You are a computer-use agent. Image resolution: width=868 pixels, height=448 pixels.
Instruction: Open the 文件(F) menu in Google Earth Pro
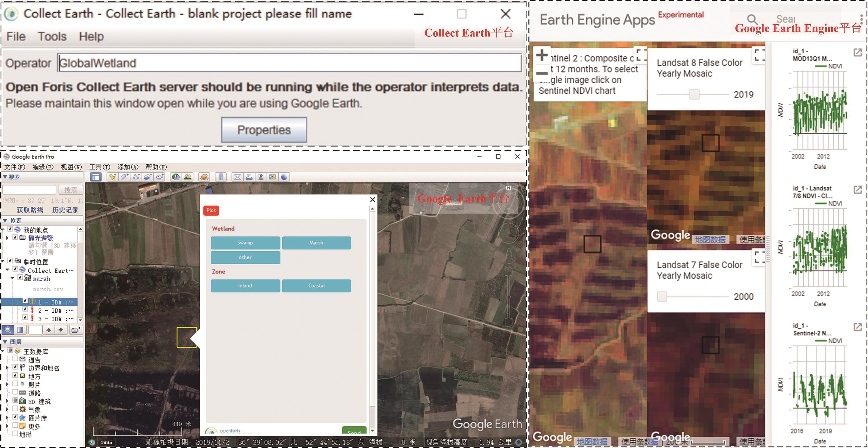(x=14, y=167)
